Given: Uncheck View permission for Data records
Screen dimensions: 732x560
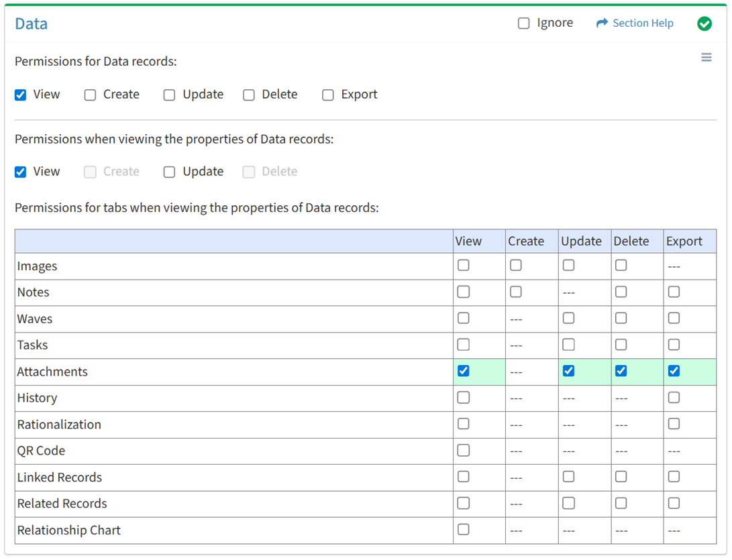Looking at the screenshot, I should tap(21, 95).
